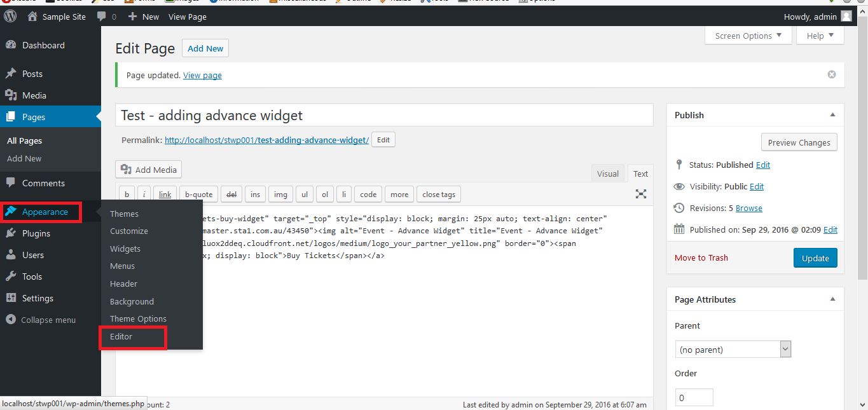Click the more quicktag button

pyautogui.click(x=399, y=195)
